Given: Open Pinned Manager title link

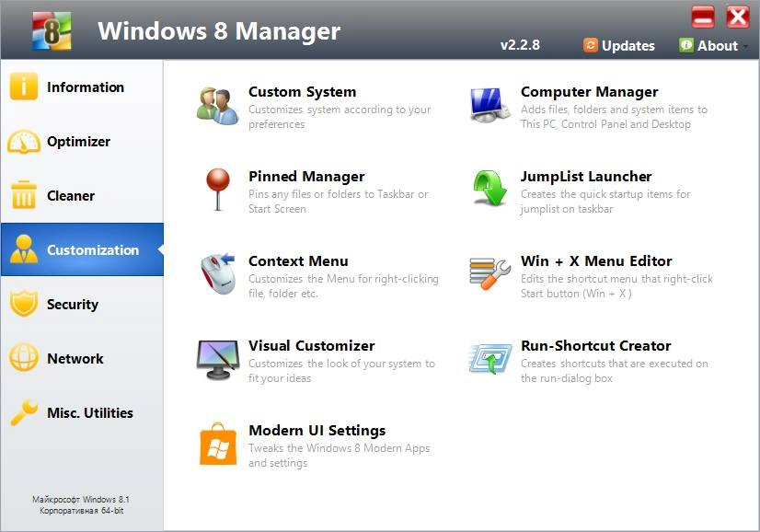Looking at the screenshot, I should coord(306,176).
